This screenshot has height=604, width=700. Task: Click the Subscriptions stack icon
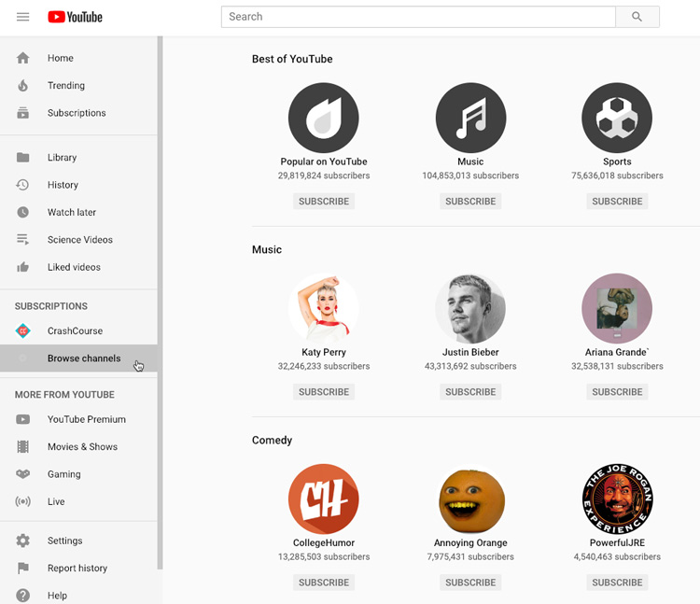pos(22,113)
